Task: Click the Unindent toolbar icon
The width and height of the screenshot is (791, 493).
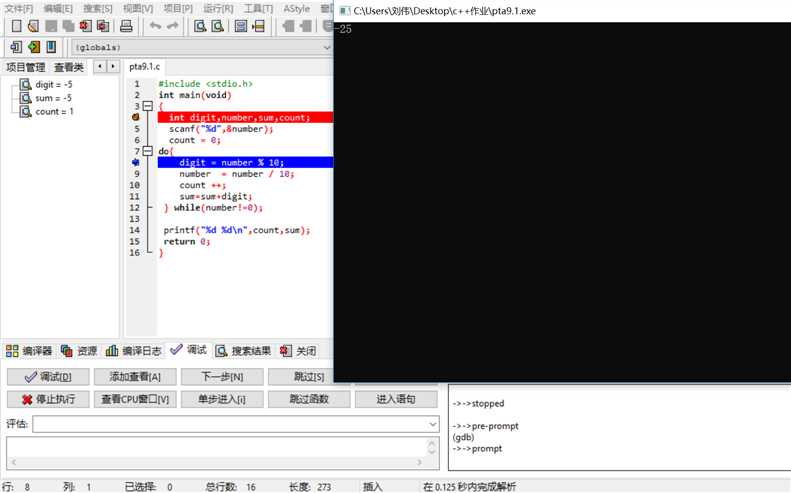Action: pos(306,26)
